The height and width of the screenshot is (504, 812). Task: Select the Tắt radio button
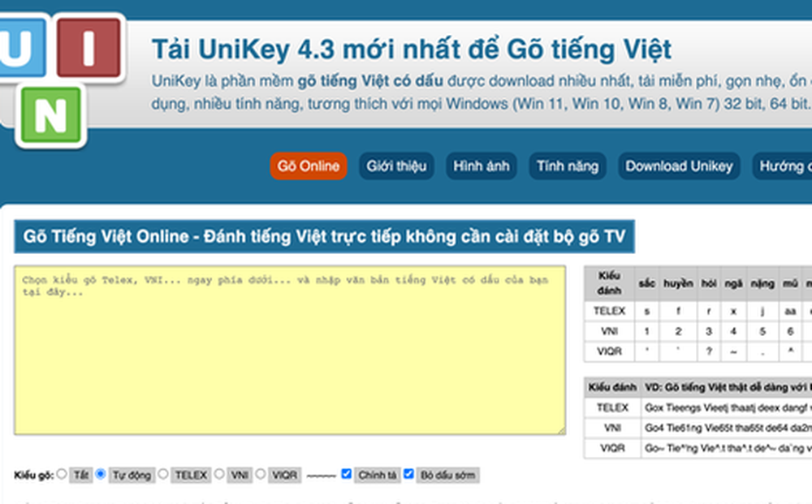click(x=62, y=473)
